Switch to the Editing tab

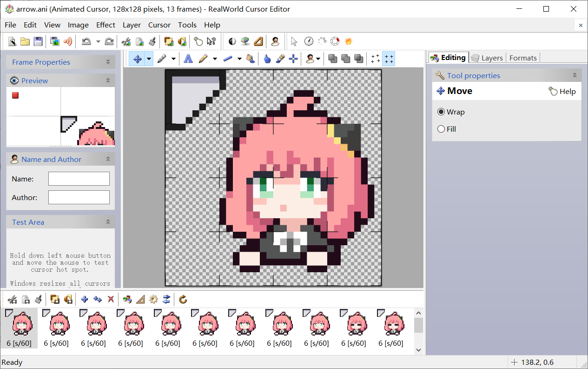click(448, 58)
